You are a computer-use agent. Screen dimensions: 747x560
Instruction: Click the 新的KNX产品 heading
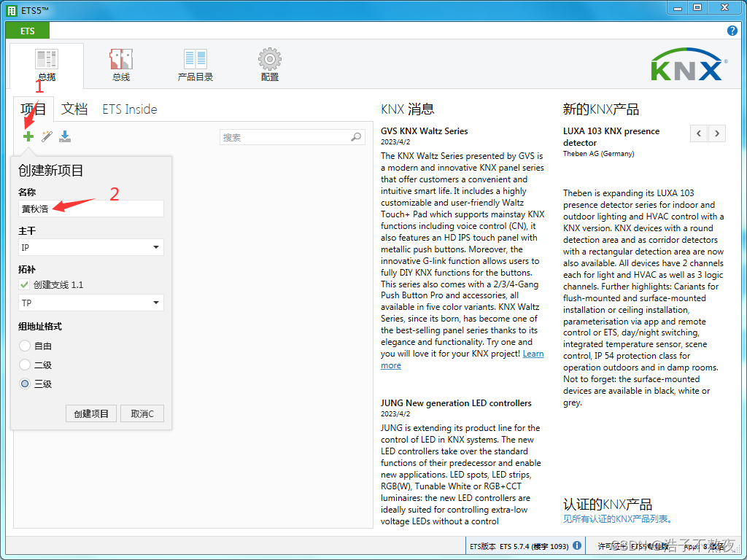point(601,109)
